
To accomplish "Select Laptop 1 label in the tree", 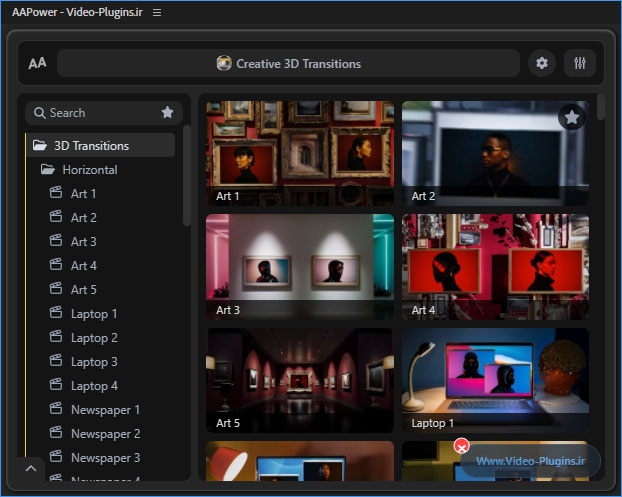I will click(x=94, y=314).
